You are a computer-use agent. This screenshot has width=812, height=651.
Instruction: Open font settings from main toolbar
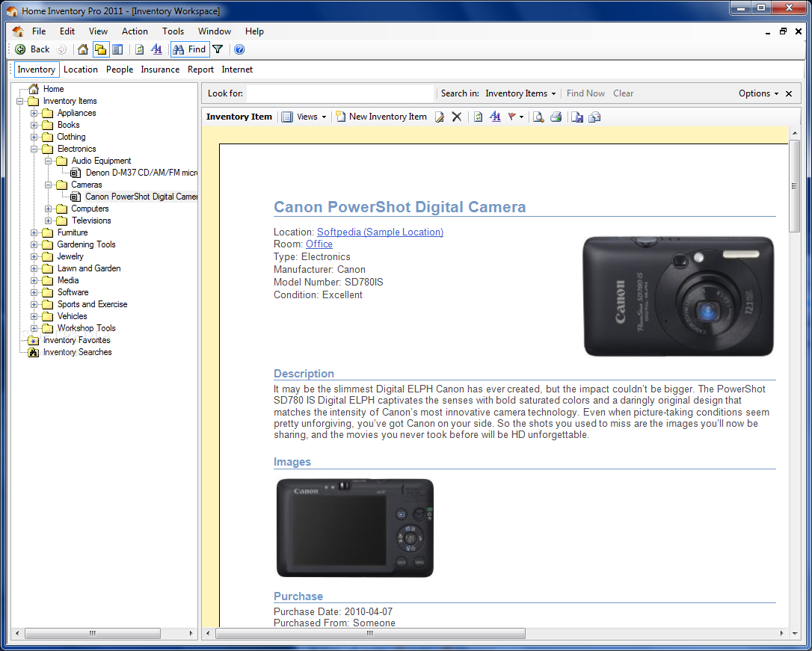(156, 49)
